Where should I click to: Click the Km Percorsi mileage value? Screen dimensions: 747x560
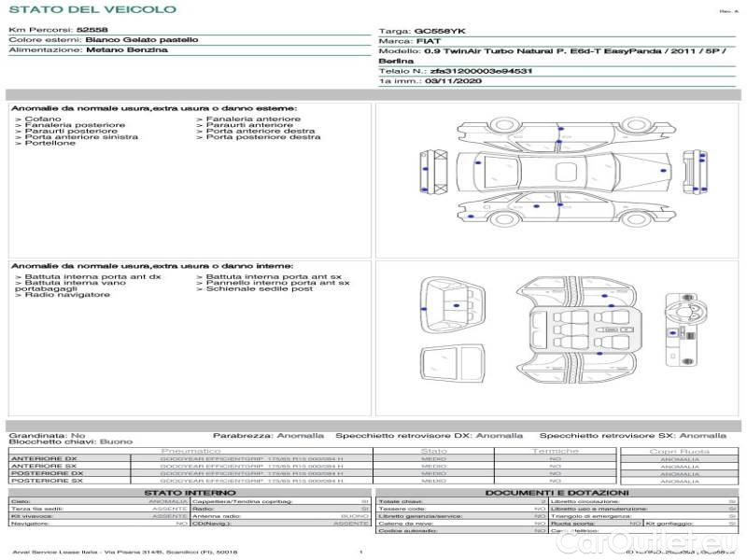[x=92, y=30]
